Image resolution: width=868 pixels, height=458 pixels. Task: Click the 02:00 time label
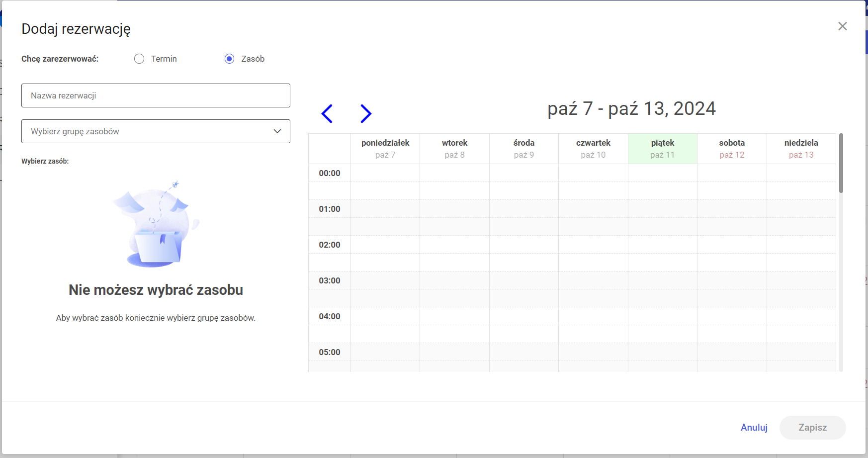pyautogui.click(x=330, y=245)
